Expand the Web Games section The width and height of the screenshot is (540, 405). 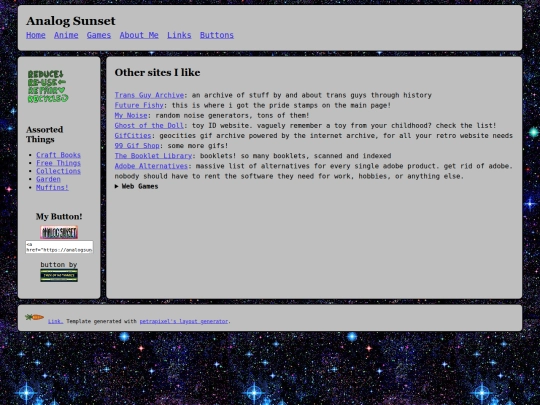point(136,186)
